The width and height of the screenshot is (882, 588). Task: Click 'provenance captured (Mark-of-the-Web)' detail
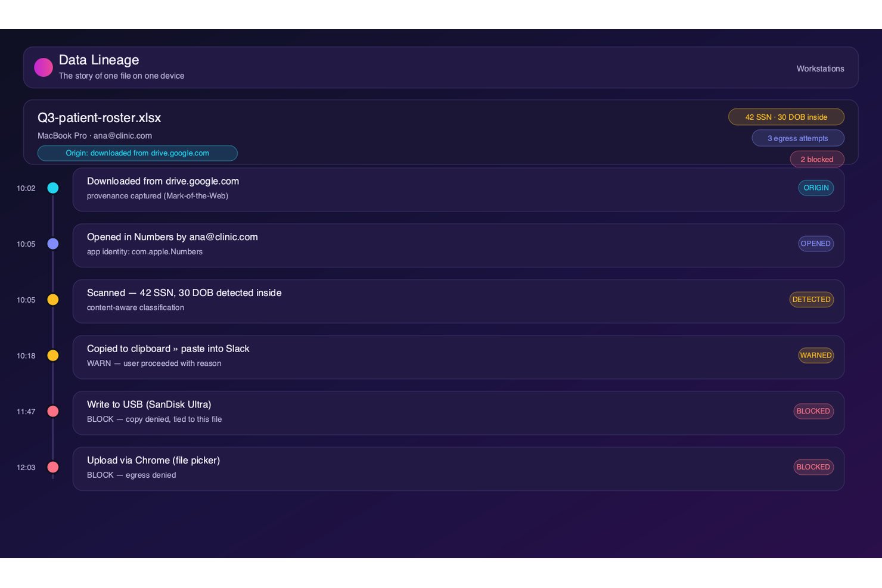click(157, 196)
